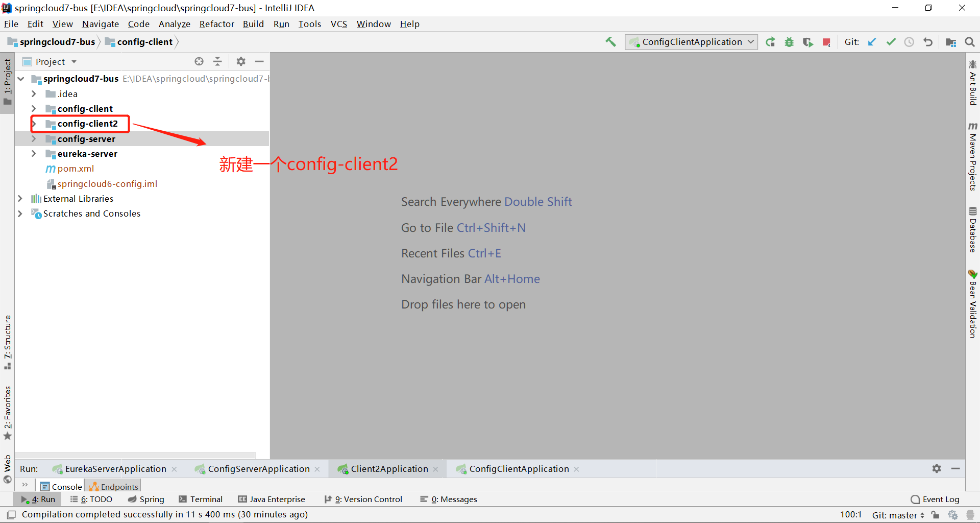This screenshot has width=980, height=523.
Task: Open the Endpoints tab
Action: [x=113, y=487]
